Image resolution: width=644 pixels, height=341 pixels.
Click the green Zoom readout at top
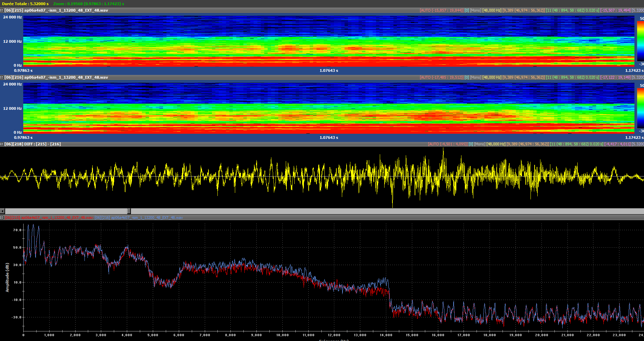coord(89,4)
